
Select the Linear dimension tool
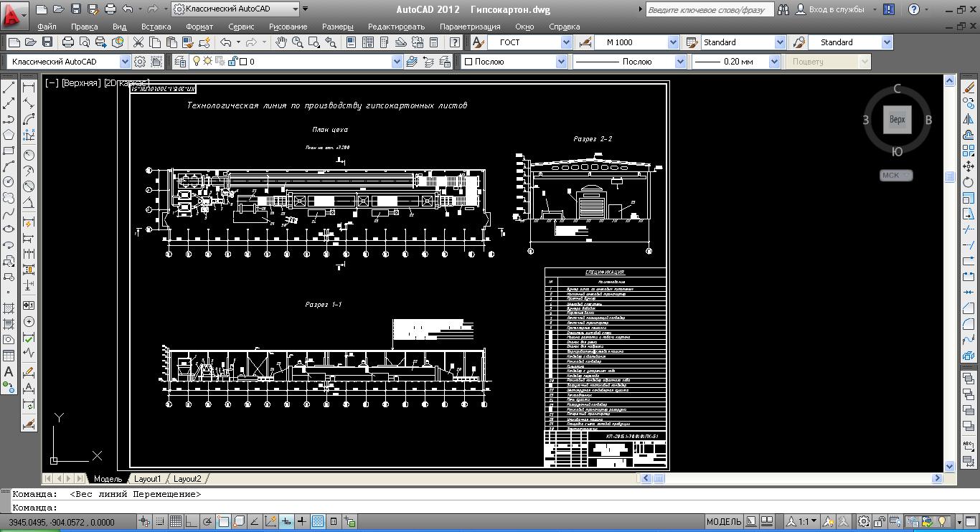pyautogui.click(x=29, y=87)
